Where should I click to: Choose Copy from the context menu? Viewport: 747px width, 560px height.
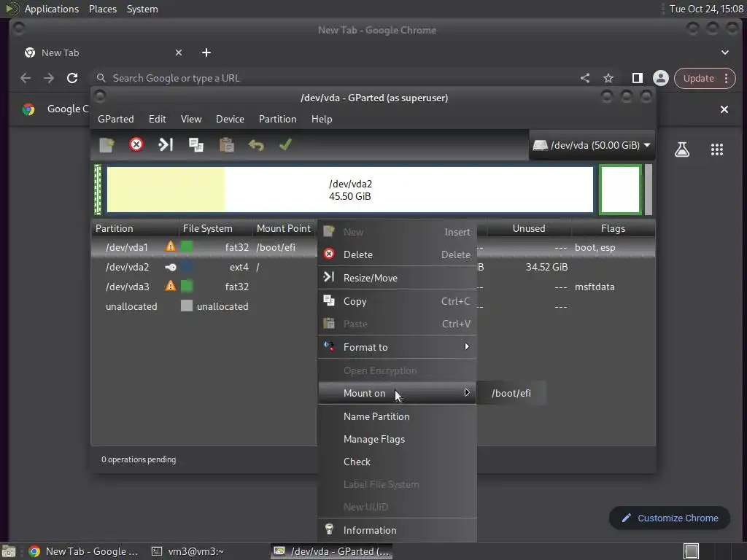(397, 301)
